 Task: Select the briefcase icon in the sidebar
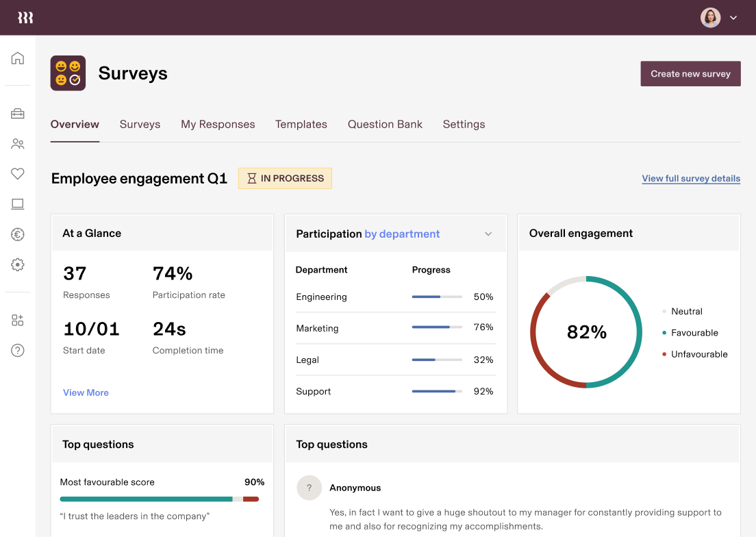[18, 114]
